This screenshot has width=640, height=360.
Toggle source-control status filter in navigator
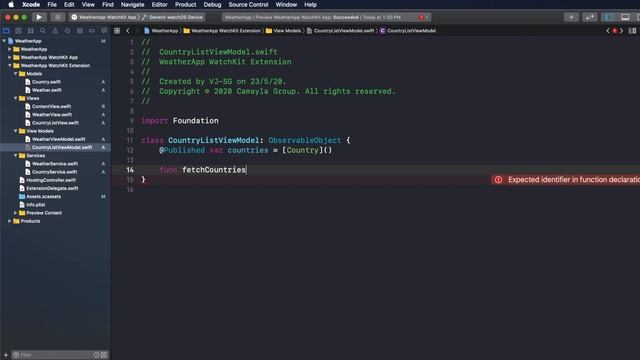pyautogui.click(x=104, y=355)
